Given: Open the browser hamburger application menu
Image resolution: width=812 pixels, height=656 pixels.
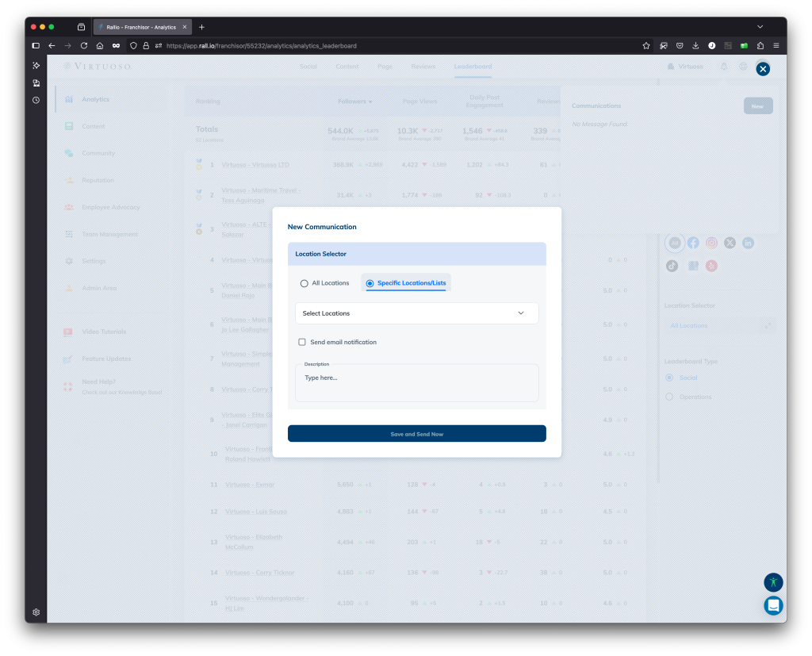Looking at the screenshot, I should point(776,46).
